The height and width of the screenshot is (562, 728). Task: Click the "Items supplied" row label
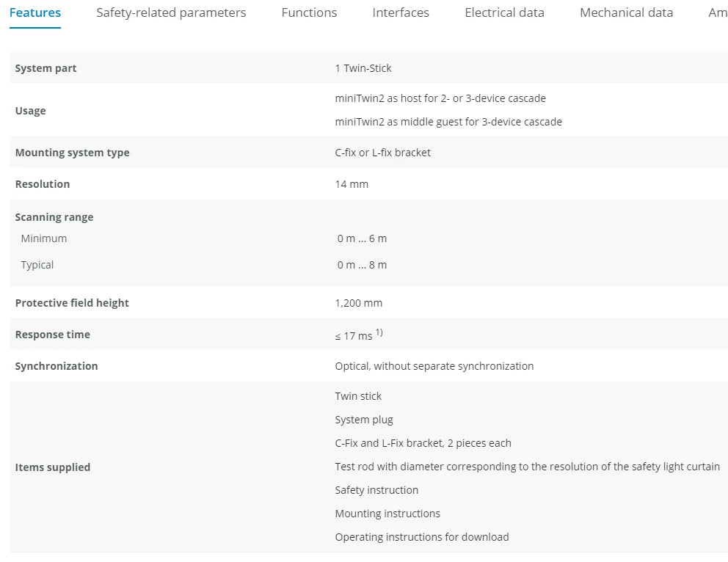[x=52, y=467]
